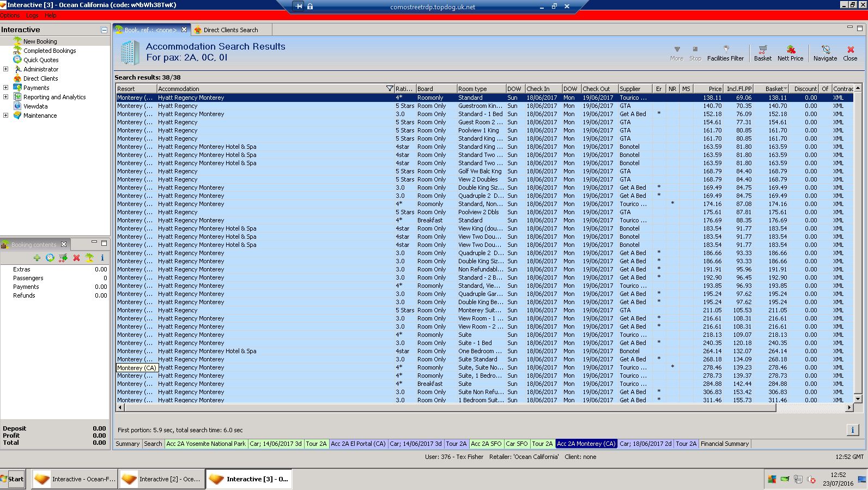Screen dimensions: 868x490
Task: Open the Financial Summary bottom tab
Action: pyautogui.click(x=724, y=444)
